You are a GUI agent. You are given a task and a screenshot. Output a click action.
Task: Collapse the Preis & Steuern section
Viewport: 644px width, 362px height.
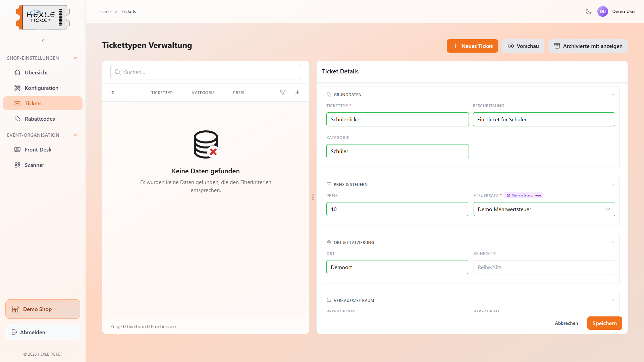coord(613,184)
